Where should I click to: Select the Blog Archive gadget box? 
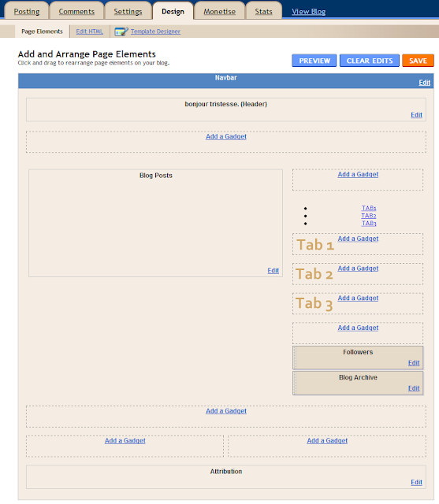(358, 384)
